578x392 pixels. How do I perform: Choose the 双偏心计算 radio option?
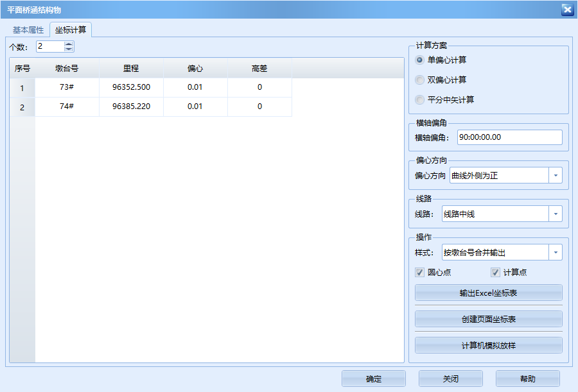pyautogui.click(x=420, y=80)
